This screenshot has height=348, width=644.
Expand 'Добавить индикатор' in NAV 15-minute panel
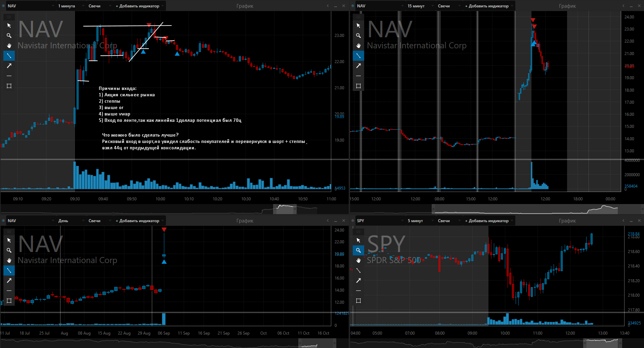tap(489, 6)
